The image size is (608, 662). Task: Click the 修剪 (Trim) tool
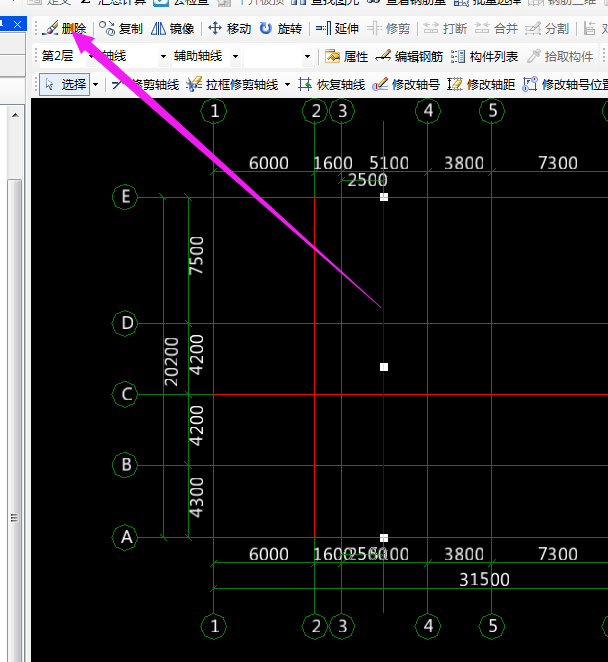click(x=388, y=29)
